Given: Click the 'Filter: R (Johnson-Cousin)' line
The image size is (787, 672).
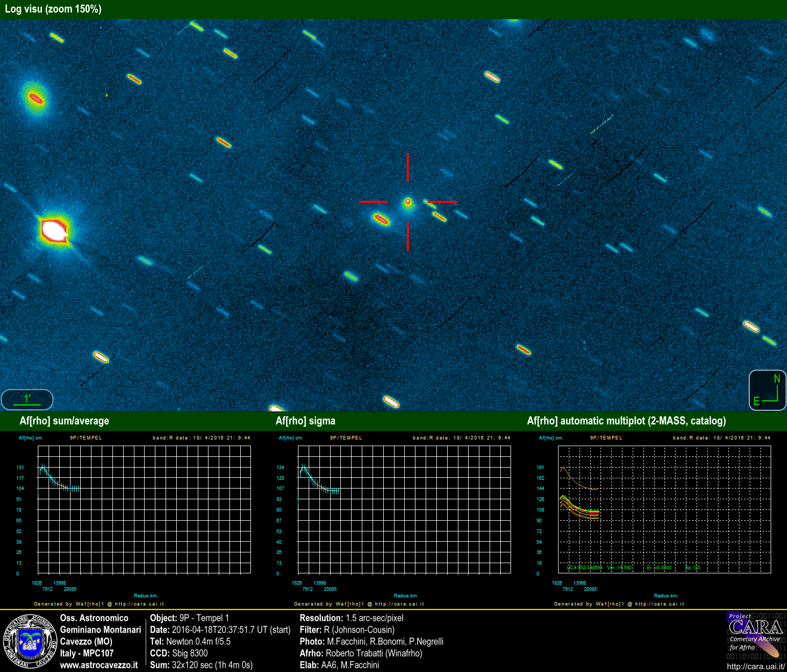Looking at the screenshot, I should pos(347,630).
